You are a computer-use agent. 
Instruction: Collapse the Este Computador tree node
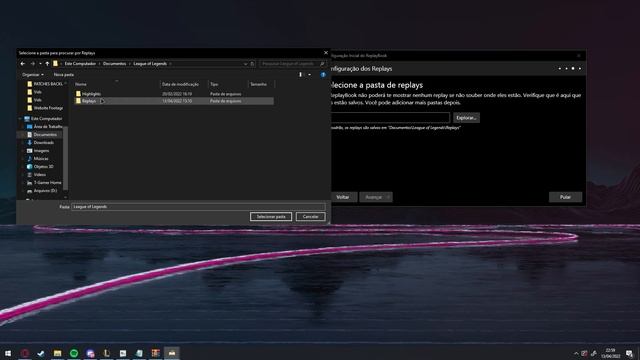tap(20, 119)
